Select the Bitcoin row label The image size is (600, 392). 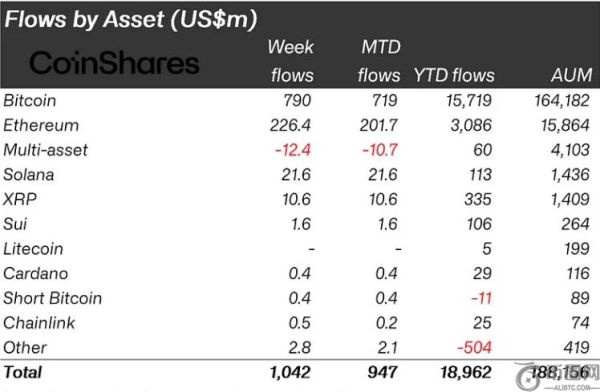coord(30,101)
